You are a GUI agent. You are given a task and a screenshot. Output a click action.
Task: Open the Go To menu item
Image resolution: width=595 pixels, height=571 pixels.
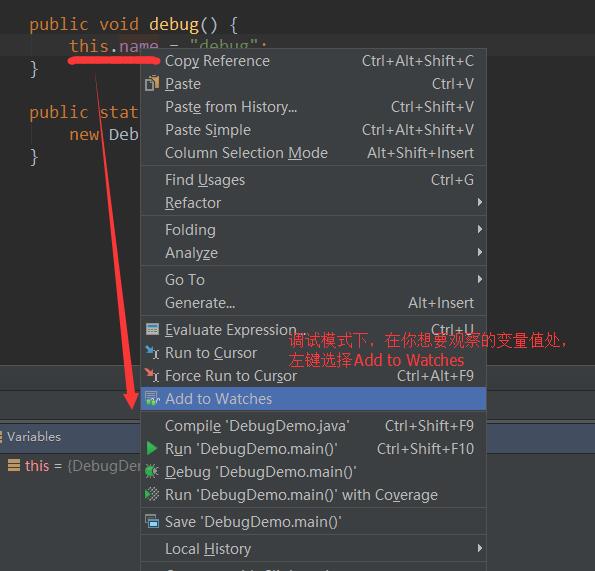coord(313,280)
